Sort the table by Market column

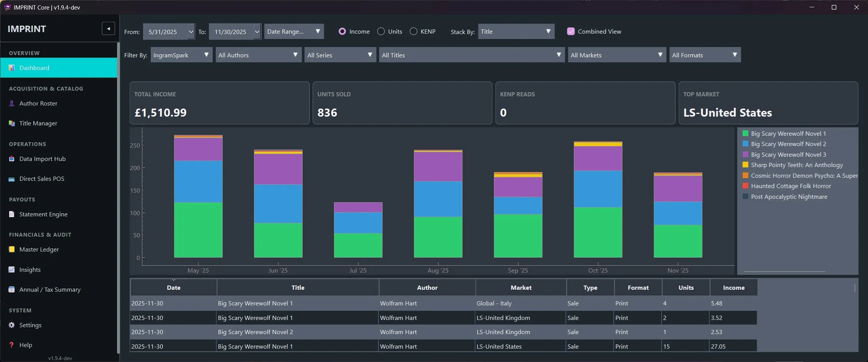click(x=521, y=287)
